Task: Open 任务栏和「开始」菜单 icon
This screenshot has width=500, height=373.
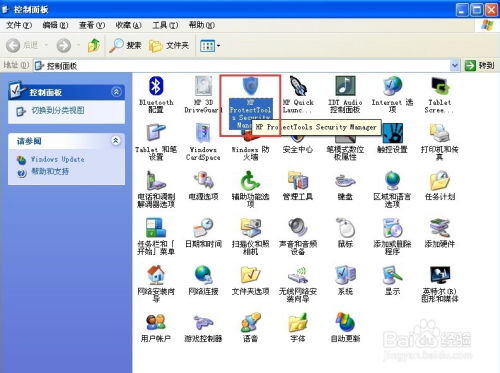Action: (156, 228)
